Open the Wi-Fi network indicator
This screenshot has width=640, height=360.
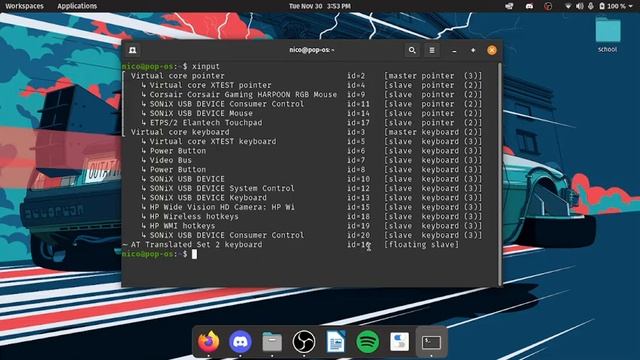[568, 6]
